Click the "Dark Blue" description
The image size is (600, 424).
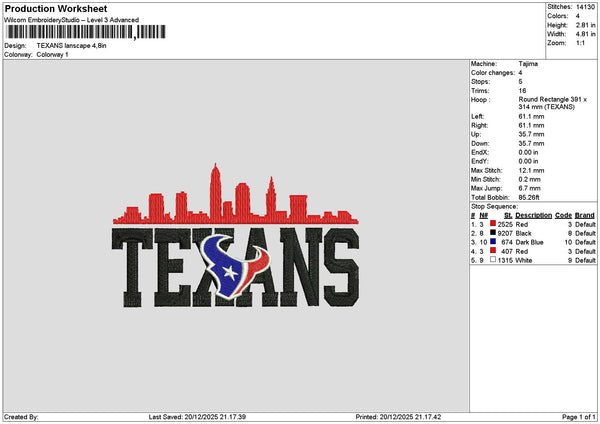[x=529, y=242]
